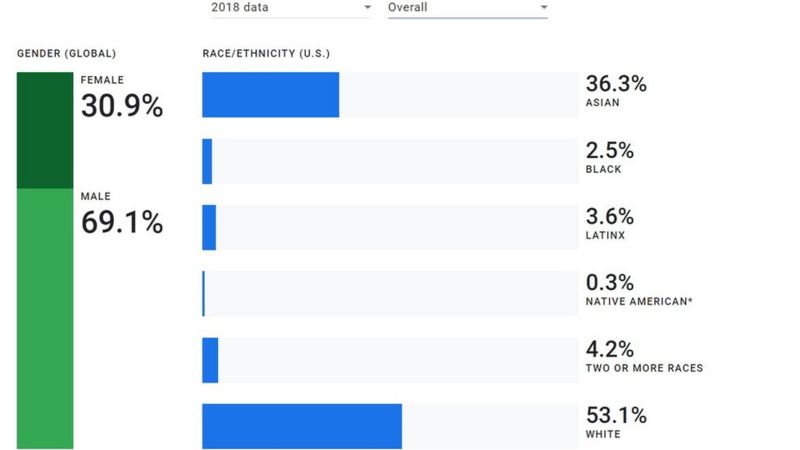Click the blue Latinx bar

[x=209, y=227]
